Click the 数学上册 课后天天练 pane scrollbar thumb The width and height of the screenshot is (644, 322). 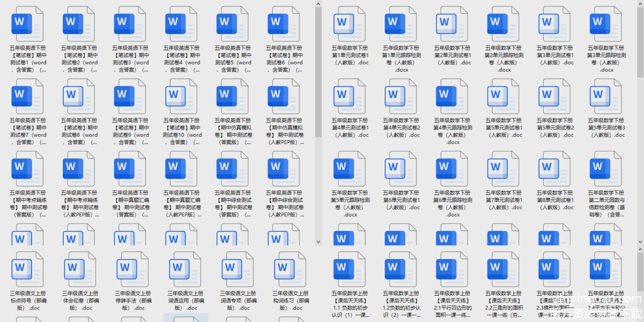[x=640, y=272]
